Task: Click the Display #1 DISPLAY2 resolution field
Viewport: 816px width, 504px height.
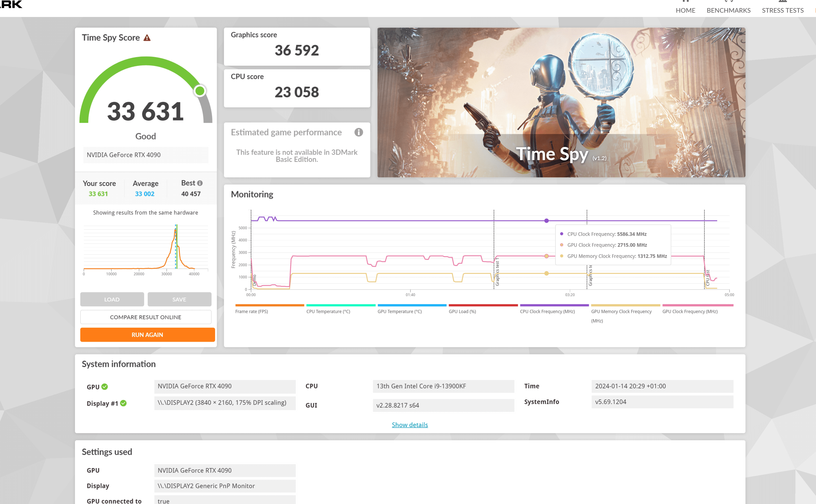Action: (225, 403)
